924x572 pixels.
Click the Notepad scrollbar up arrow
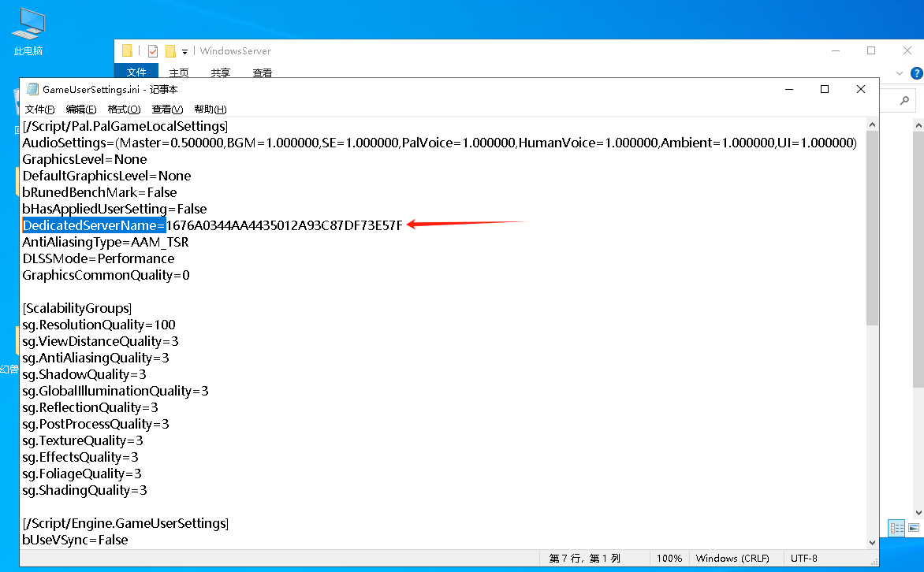pyautogui.click(x=872, y=125)
